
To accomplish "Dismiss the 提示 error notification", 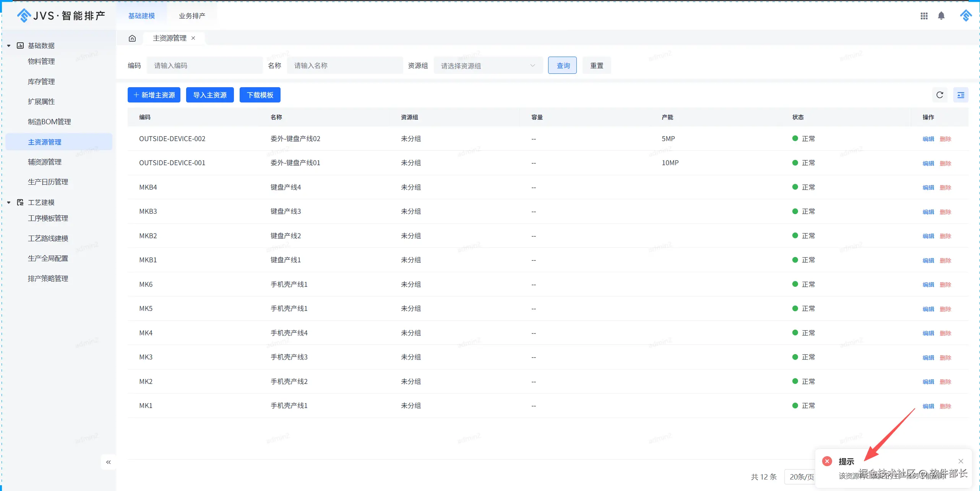I will (961, 461).
